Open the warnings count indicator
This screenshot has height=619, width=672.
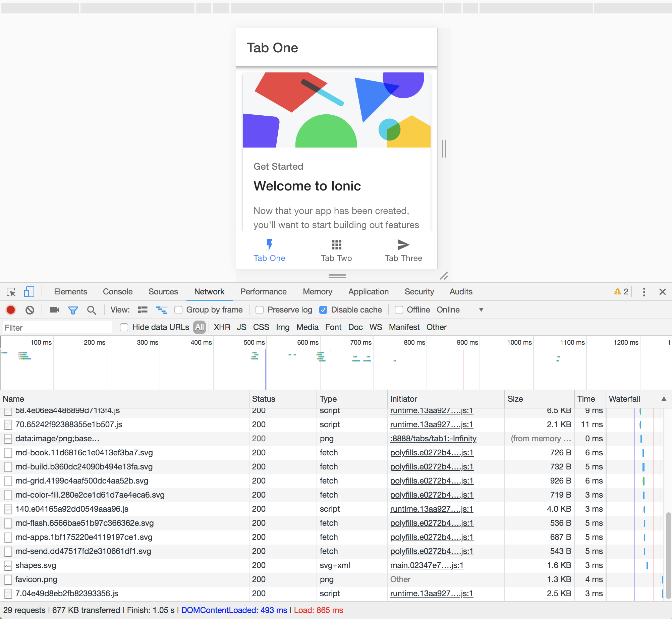tap(621, 292)
